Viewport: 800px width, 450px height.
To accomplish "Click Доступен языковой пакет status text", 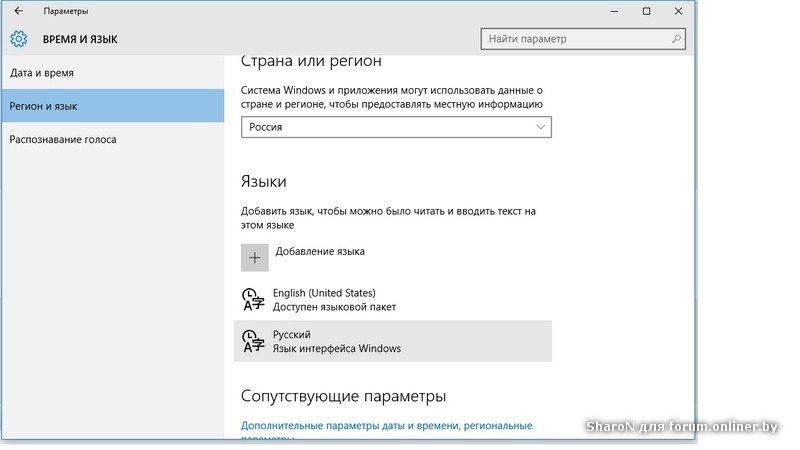I will [334, 307].
